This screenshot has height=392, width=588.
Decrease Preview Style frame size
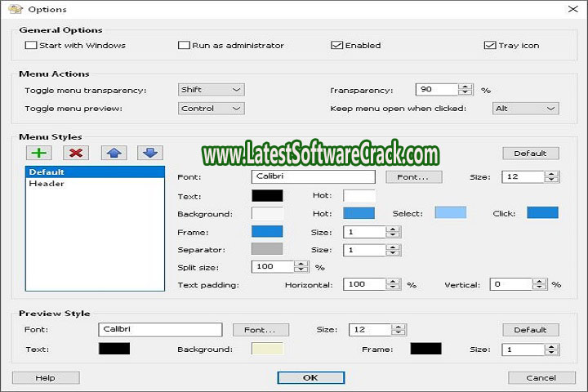[x=551, y=352]
